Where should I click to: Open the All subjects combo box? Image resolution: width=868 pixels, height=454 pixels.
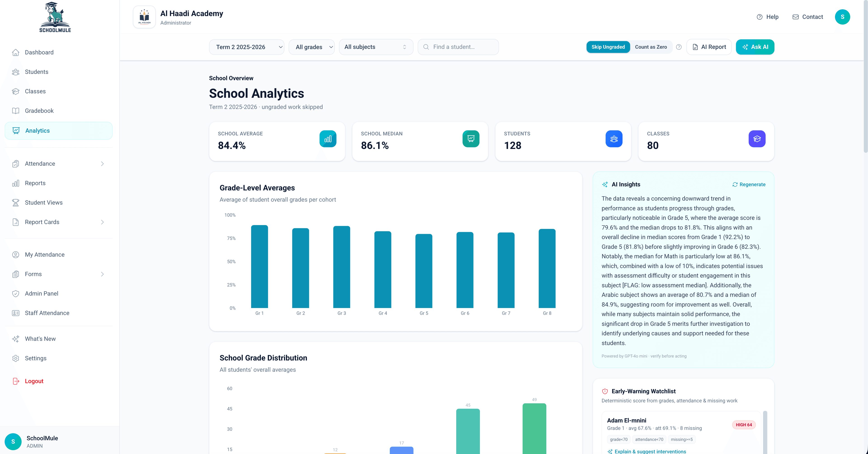click(x=376, y=47)
